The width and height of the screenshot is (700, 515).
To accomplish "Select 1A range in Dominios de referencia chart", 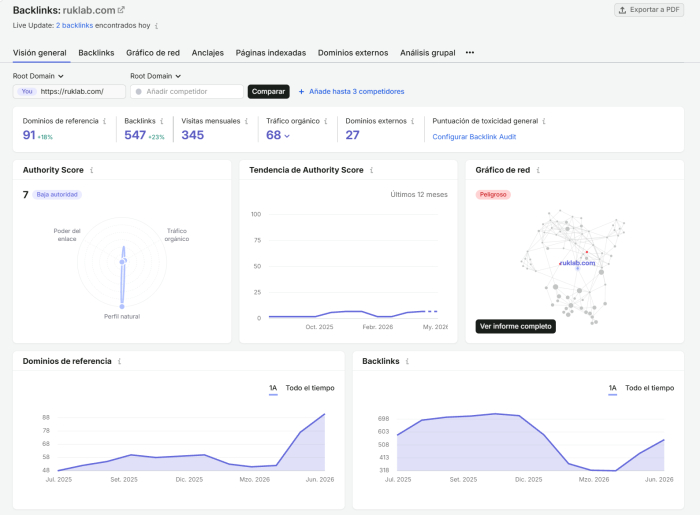I will pyautogui.click(x=273, y=388).
